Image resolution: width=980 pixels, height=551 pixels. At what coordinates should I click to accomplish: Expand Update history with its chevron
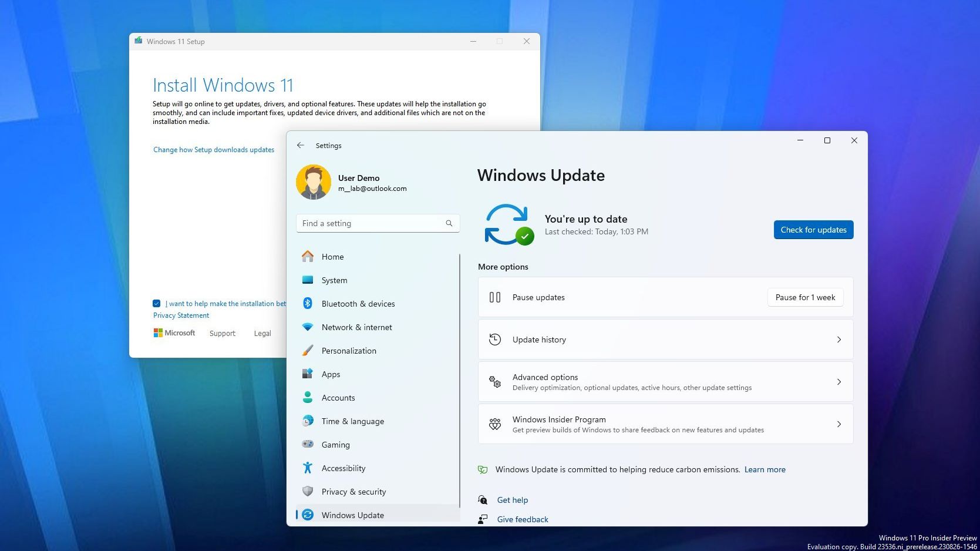[x=839, y=340]
